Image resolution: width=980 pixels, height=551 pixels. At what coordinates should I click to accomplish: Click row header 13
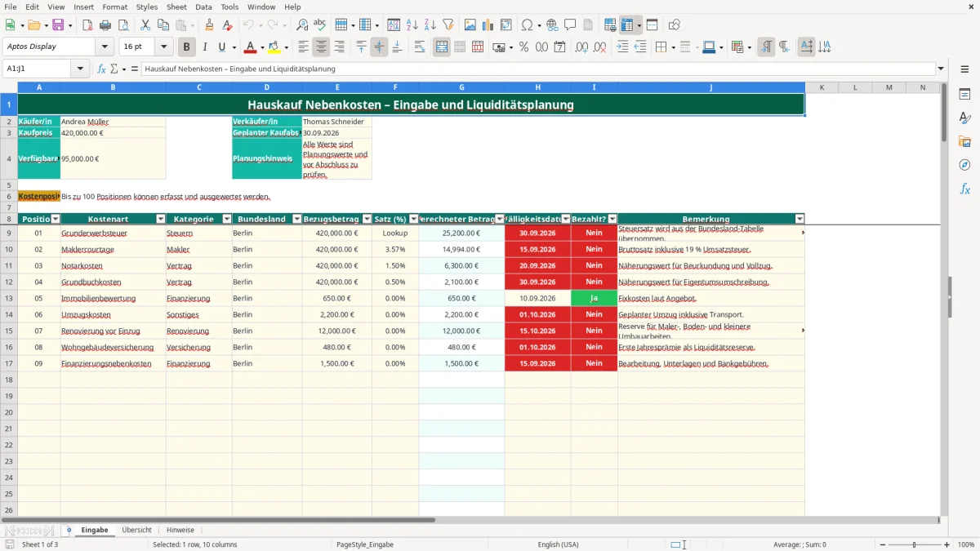click(9, 298)
